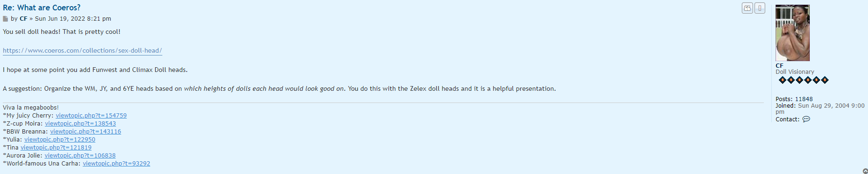Open BBW Breanna topic link
The image size is (868, 174).
click(85, 132)
